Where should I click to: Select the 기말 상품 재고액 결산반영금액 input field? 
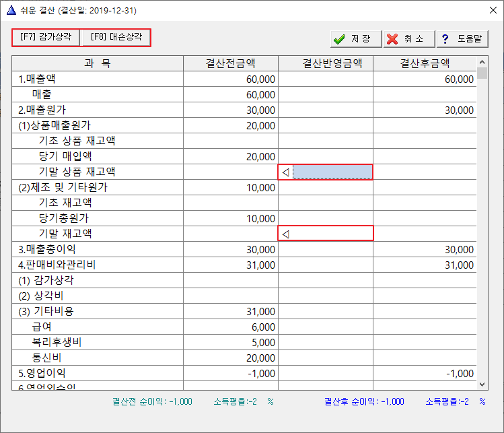tap(332, 172)
